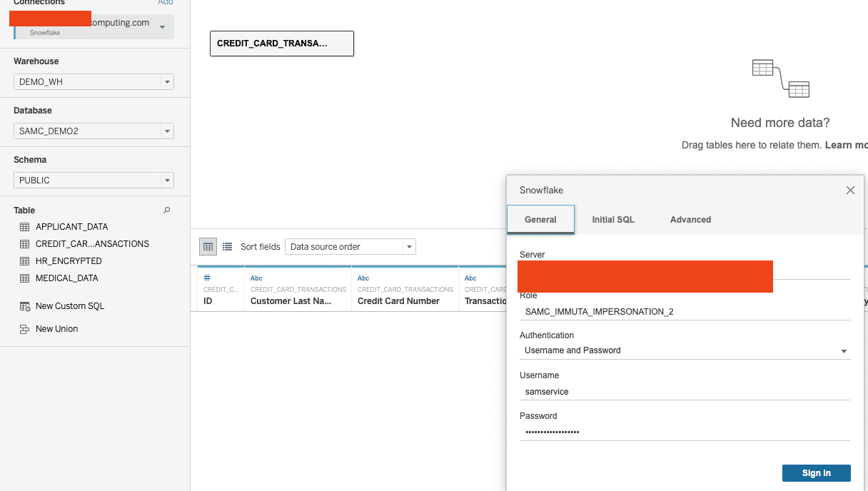Screen dimensions: 868x491
Task: Click the Password field
Action: tap(685, 432)
